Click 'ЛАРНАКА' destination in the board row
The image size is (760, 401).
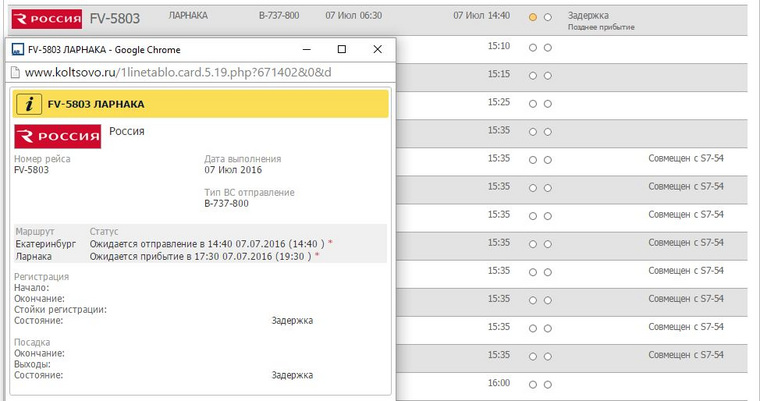188,16
